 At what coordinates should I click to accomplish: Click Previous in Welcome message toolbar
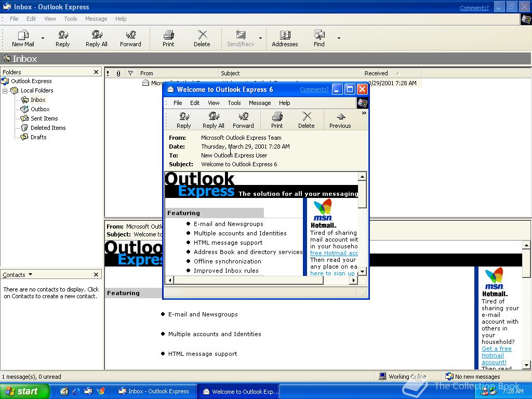point(340,120)
